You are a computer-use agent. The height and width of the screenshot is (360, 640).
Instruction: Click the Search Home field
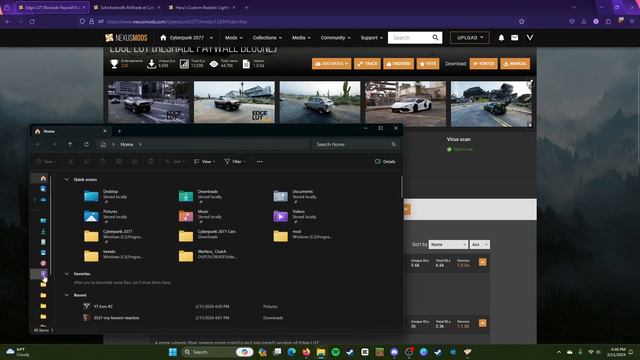(356, 144)
